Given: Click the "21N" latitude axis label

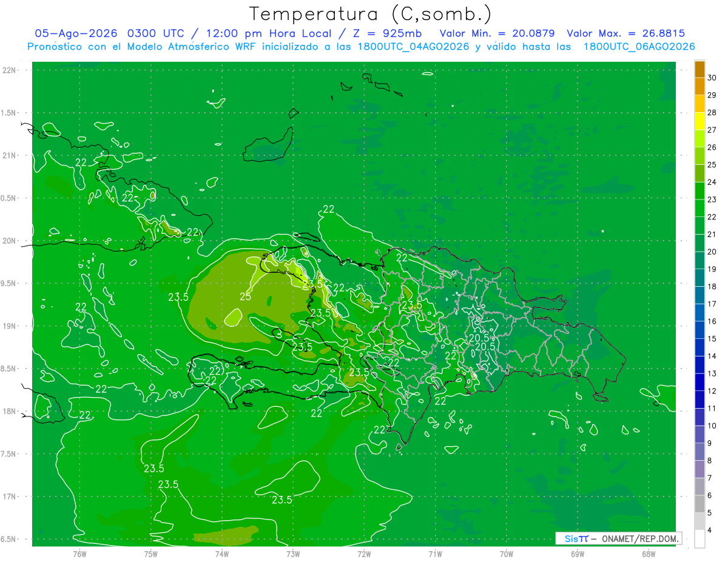Looking at the screenshot, I should pos(9,155).
